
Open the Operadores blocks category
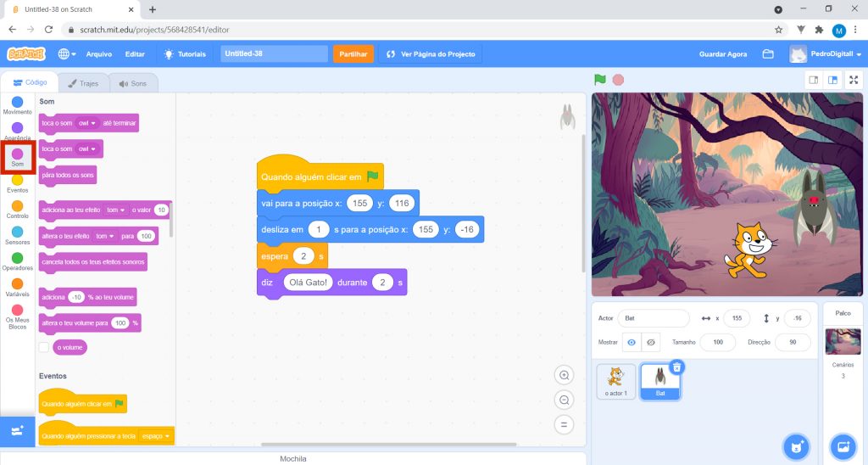pos(17,261)
